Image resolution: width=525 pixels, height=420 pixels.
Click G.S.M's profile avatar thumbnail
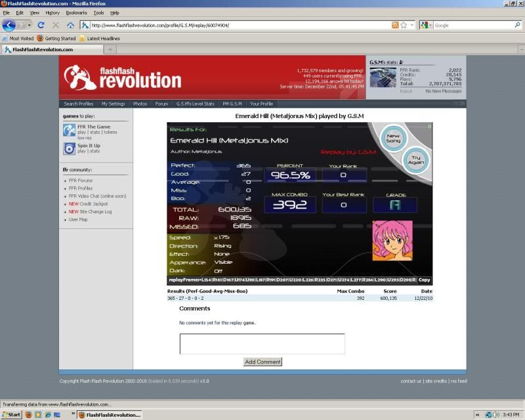tap(383, 77)
